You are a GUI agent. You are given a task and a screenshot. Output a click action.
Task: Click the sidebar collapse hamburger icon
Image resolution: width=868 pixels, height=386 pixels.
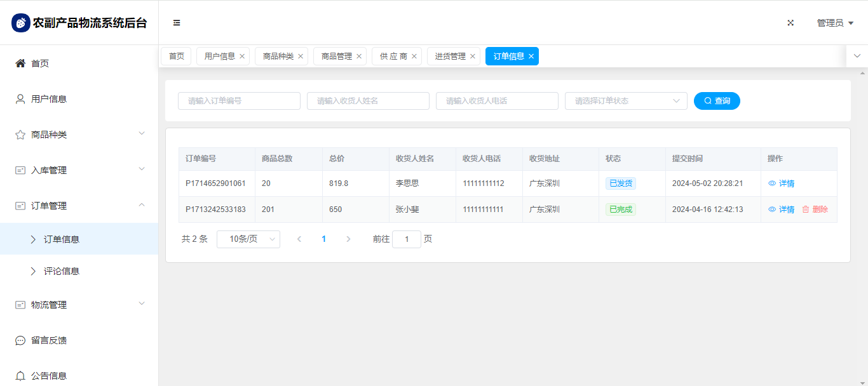coord(177,23)
